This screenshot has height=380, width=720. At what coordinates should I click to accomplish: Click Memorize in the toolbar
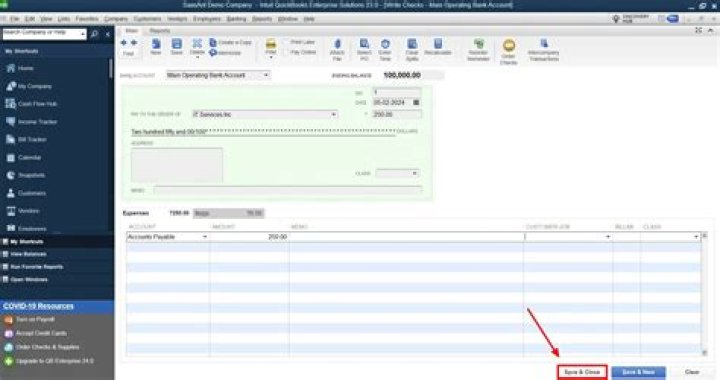(x=225, y=53)
